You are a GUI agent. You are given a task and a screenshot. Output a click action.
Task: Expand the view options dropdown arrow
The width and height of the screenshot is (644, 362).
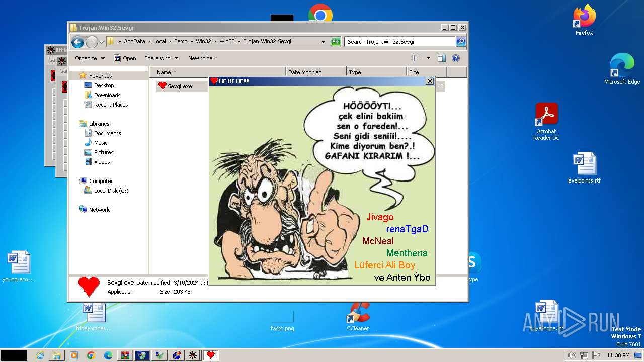(x=428, y=58)
